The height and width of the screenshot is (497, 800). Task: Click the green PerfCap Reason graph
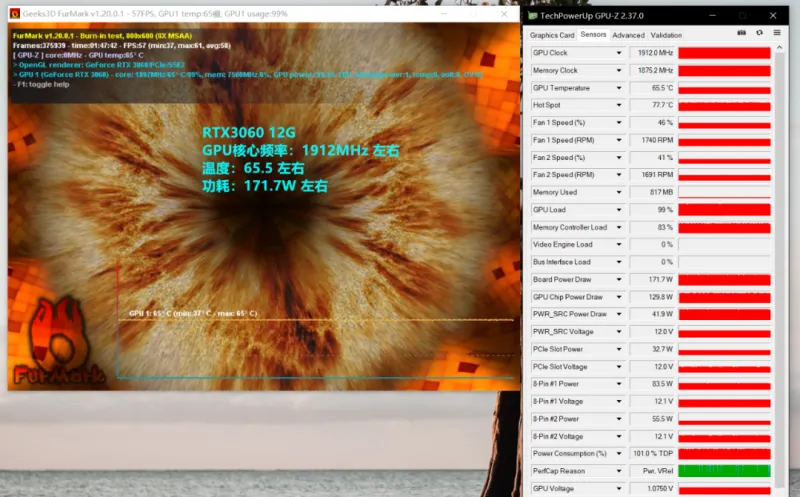[x=724, y=471]
